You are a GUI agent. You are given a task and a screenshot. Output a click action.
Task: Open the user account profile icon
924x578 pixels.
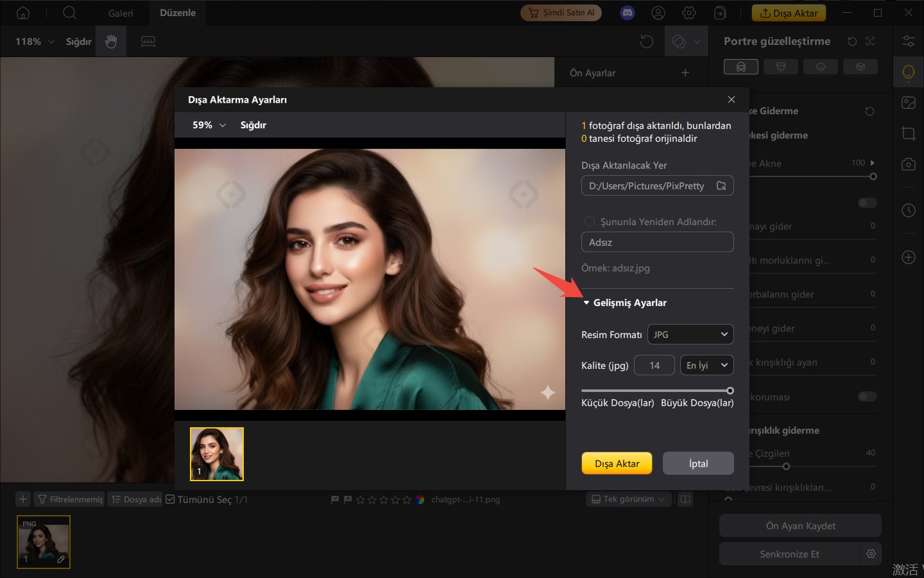(x=658, y=13)
